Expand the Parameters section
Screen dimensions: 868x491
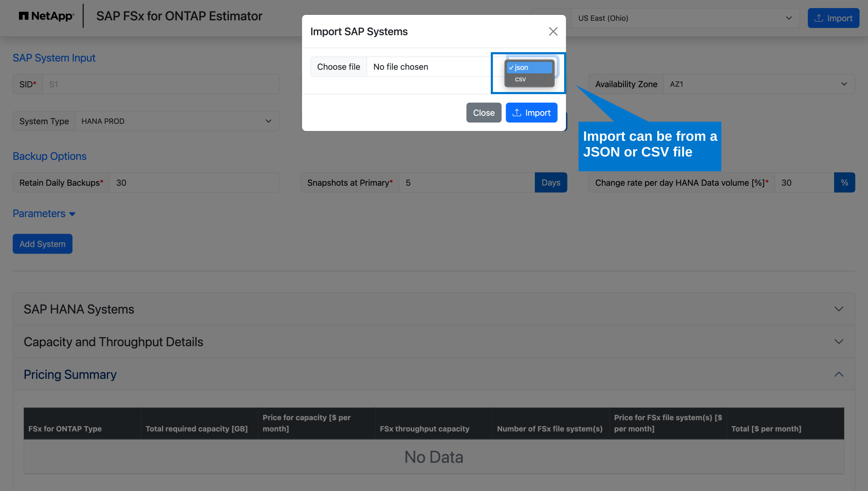tap(44, 214)
